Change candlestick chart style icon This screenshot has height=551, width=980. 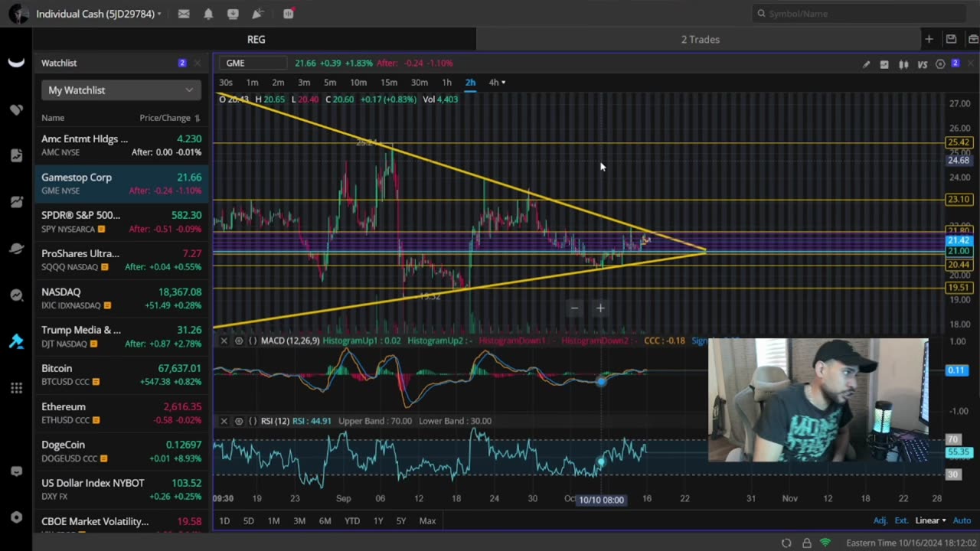click(903, 64)
